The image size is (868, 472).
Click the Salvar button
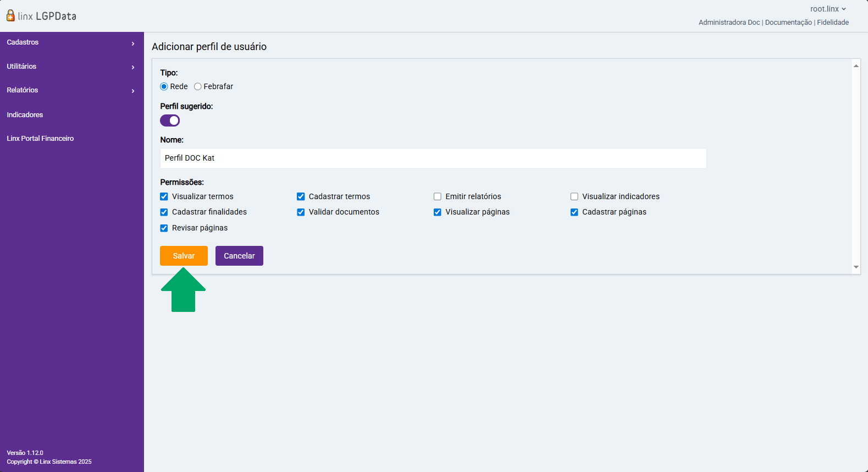pos(184,256)
